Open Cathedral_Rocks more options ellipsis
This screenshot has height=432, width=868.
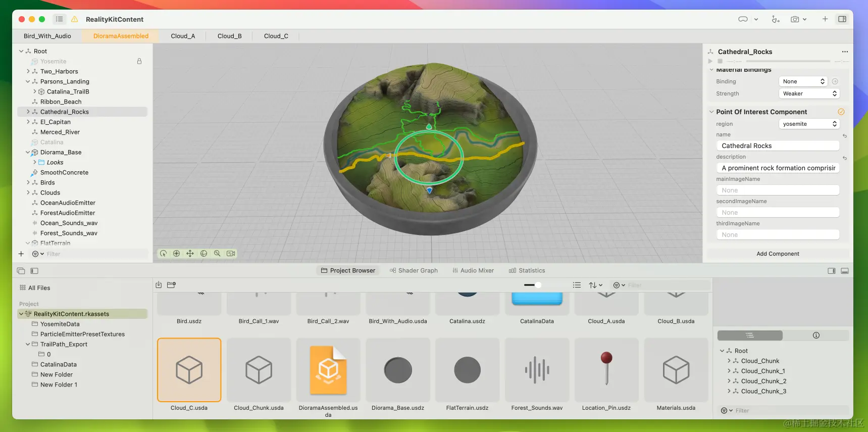coord(845,52)
